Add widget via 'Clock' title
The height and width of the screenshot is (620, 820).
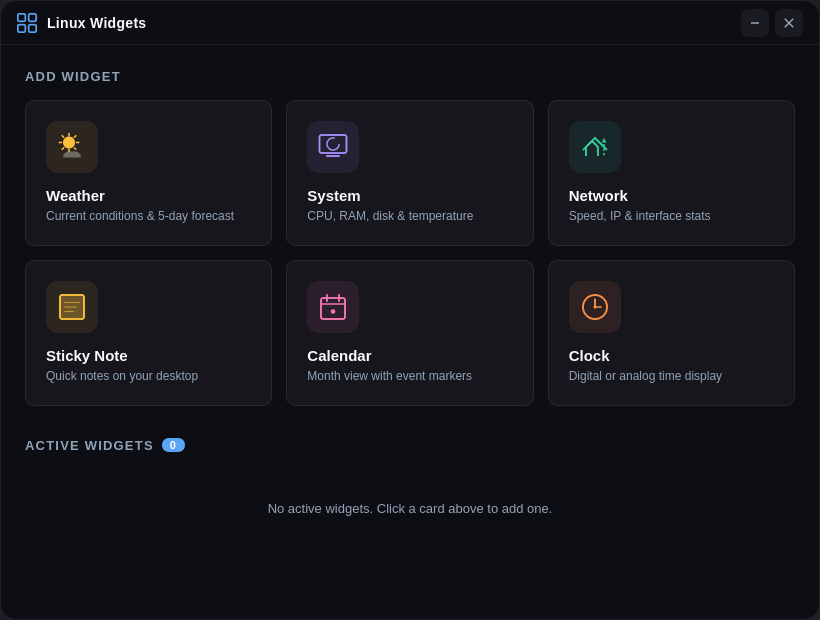pyautogui.click(x=589, y=356)
